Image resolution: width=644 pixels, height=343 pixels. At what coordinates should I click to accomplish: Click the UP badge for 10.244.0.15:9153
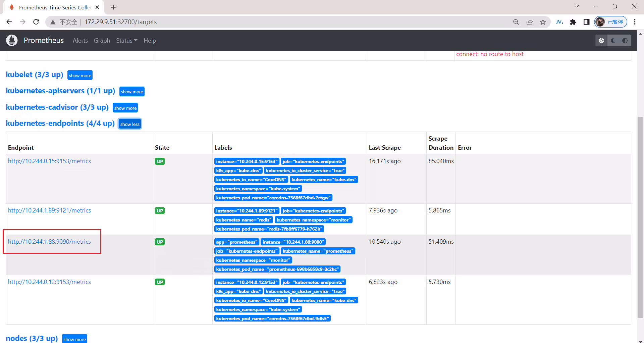click(160, 161)
